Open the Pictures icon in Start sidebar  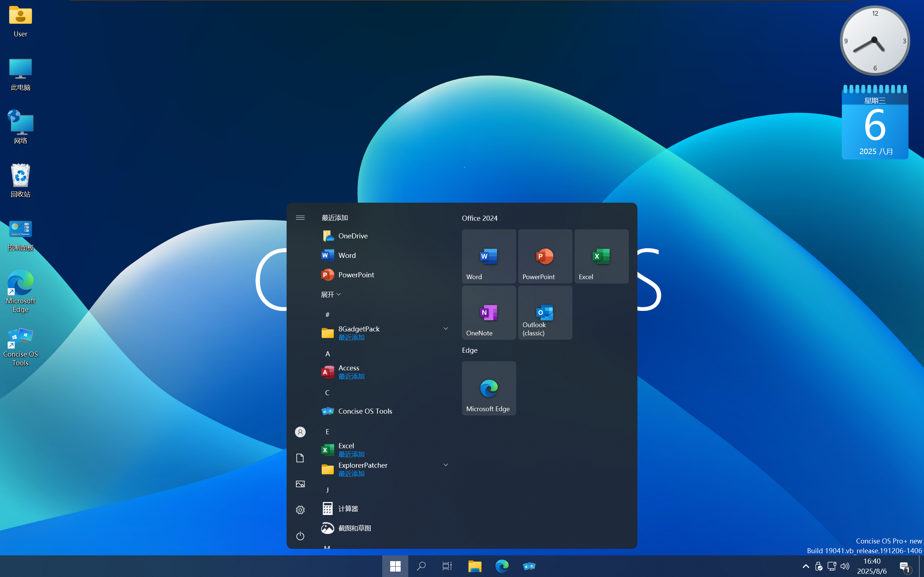[300, 484]
